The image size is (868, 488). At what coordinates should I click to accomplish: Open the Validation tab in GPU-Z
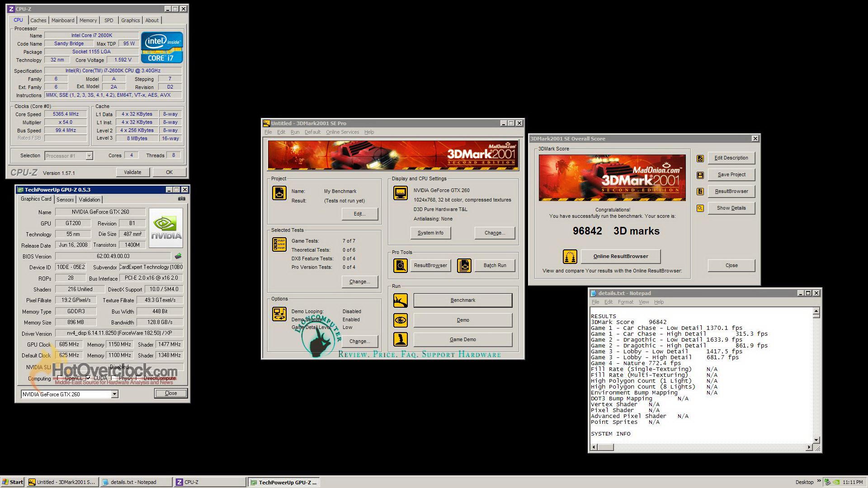point(90,200)
